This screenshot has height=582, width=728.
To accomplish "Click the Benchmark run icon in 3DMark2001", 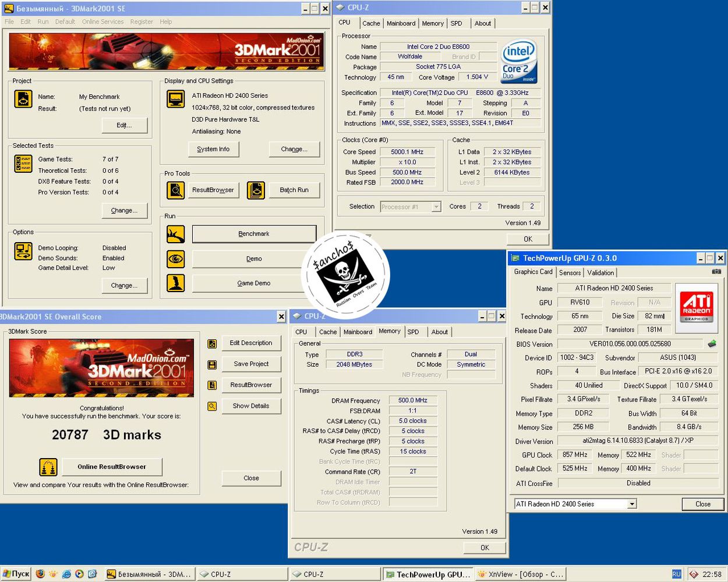I will tap(175, 234).
